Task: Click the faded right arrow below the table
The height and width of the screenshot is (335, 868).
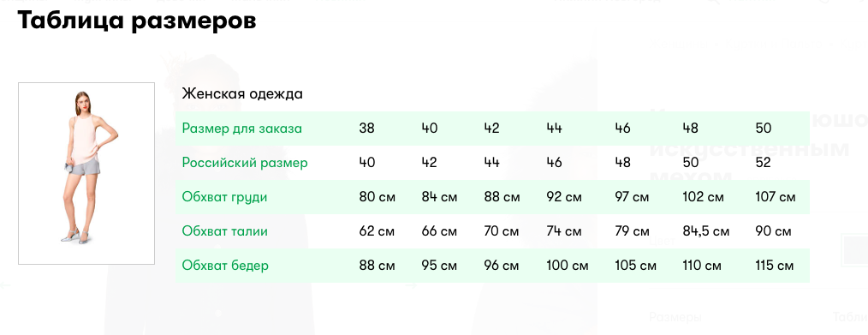Action: tap(411, 285)
